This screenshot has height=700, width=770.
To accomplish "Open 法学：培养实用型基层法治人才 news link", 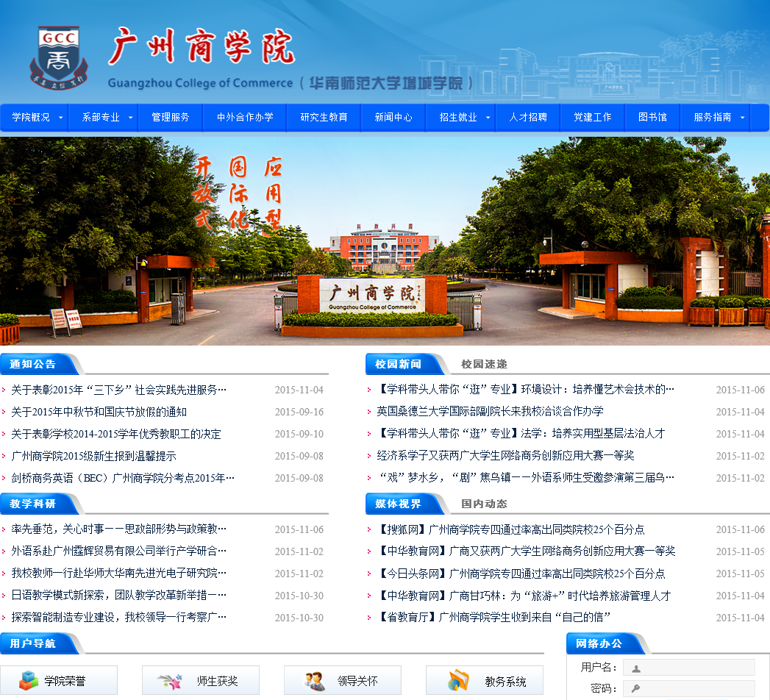I will pyautogui.click(x=521, y=433).
